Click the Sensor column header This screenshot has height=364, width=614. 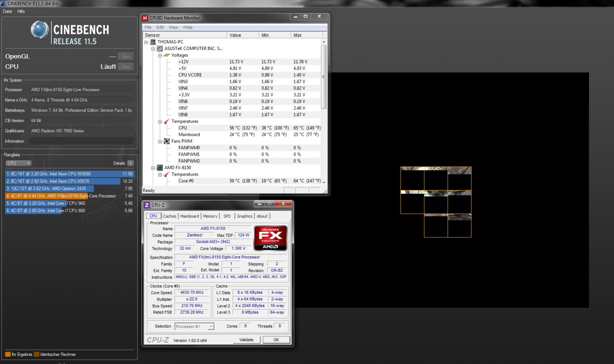point(185,35)
